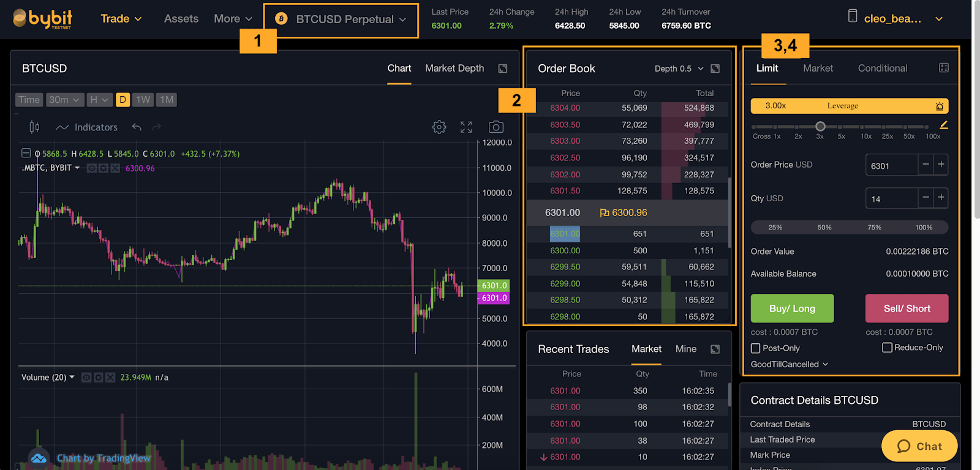This screenshot has width=980, height=470.
Task: Toggle Volume indicator visibility eye
Action: coord(87,378)
